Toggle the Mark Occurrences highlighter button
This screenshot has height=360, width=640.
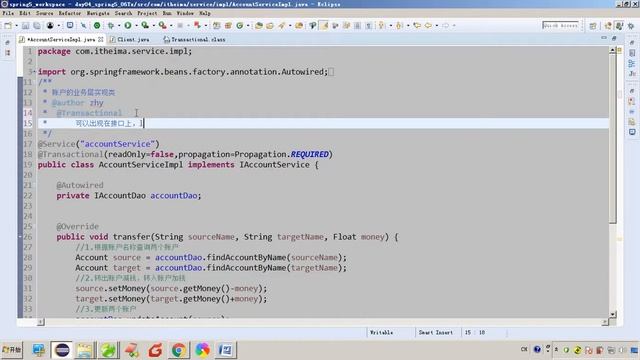click(324, 25)
